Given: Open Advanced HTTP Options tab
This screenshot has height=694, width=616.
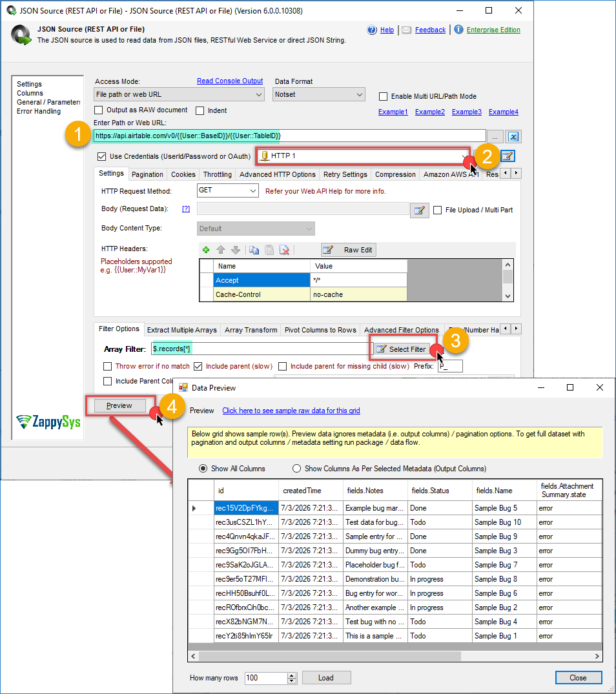Looking at the screenshot, I should (x=278, y=174).
